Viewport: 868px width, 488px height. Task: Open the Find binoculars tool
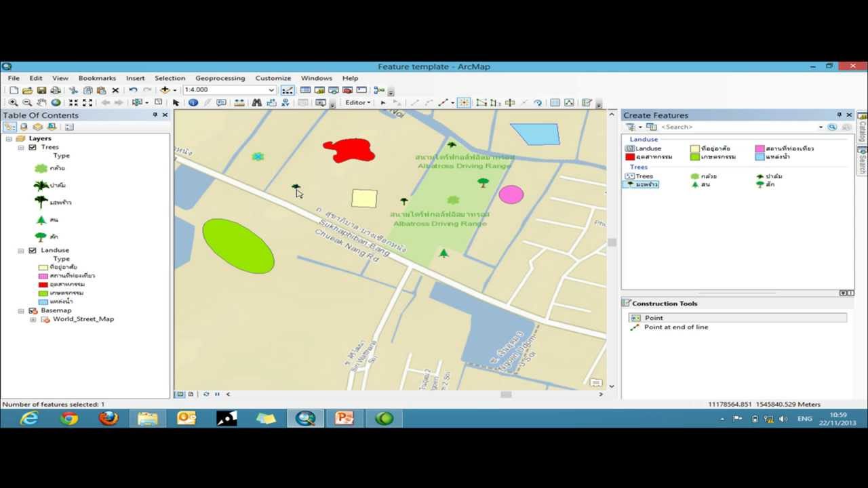pyautogui.click(x=256, y=102)
